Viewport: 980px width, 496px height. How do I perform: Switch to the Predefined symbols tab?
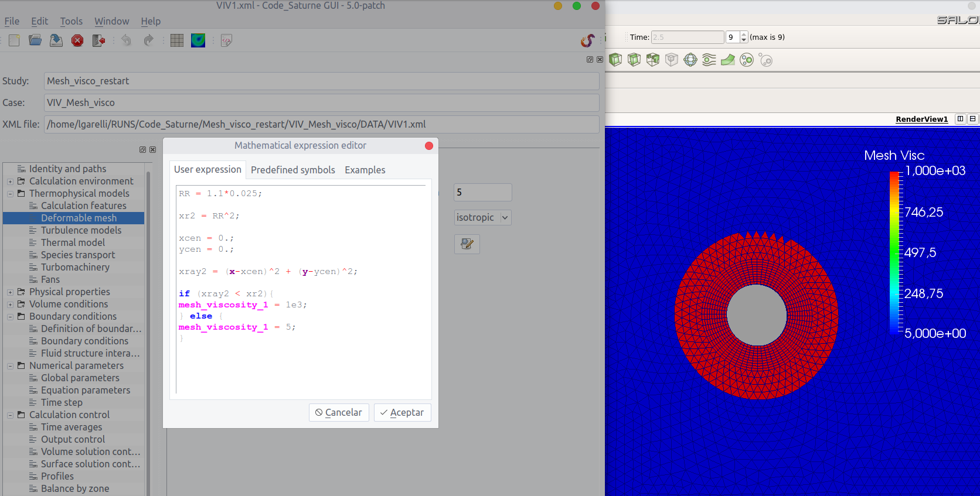coord(292,170)
